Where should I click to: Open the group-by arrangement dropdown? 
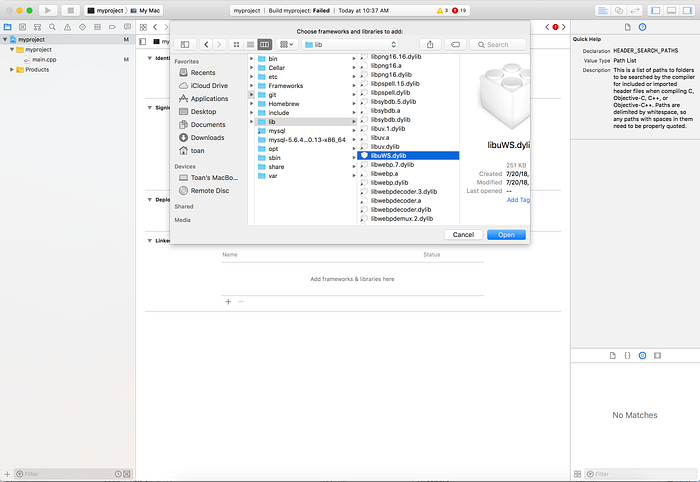[x=286, y=45]
